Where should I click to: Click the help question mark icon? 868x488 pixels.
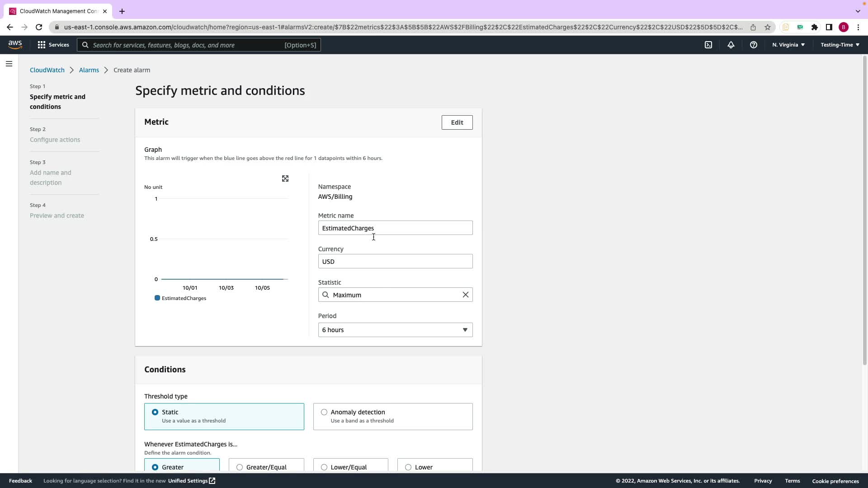coord(753,45)
